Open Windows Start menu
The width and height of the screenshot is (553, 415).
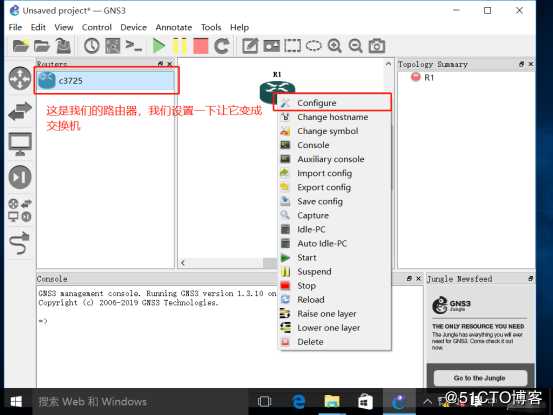pos(16,401)
